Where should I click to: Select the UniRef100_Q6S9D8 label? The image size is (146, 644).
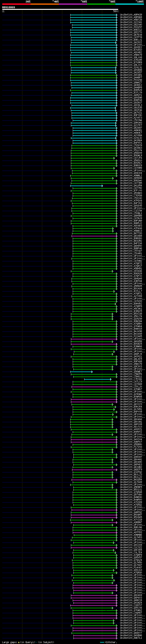pos(131,236)
